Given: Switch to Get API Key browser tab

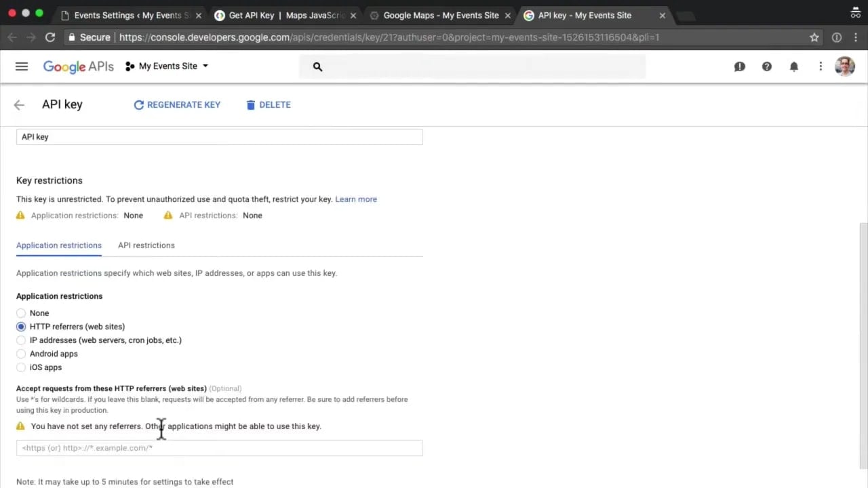Looking at the screenshot, I should pyautogui.click(x=285, y=15).
